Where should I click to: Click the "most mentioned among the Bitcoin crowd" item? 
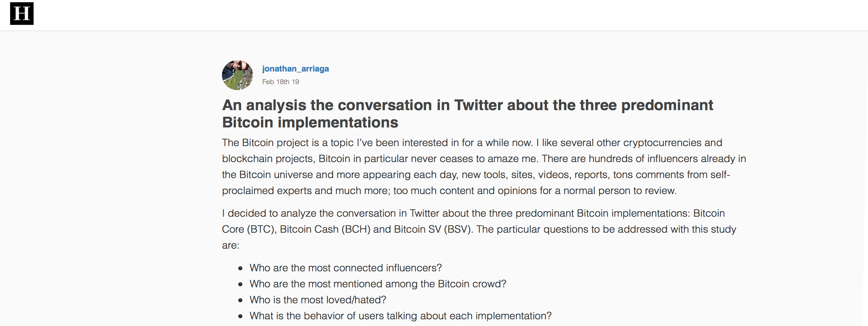(377, 284)
